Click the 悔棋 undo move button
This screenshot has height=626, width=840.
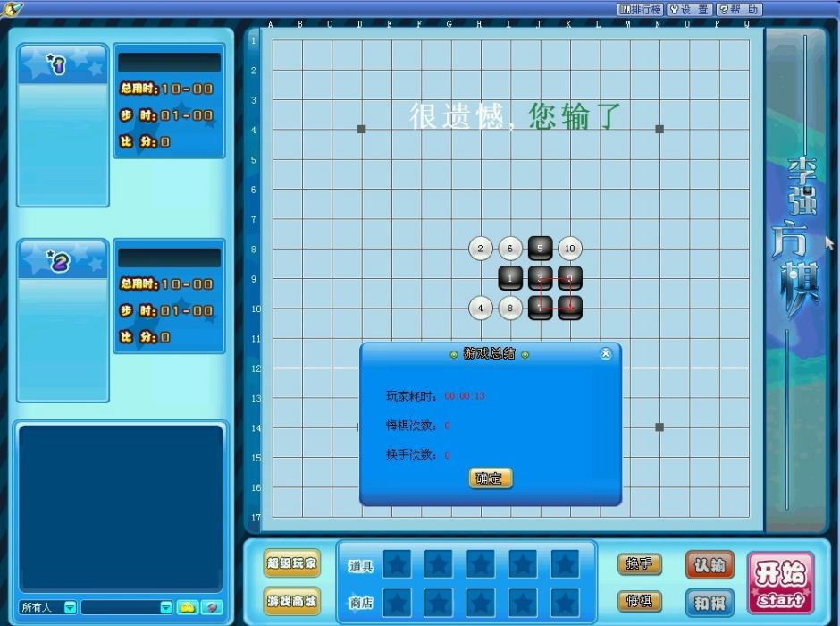pyautogui.click(x=640, y=601)
